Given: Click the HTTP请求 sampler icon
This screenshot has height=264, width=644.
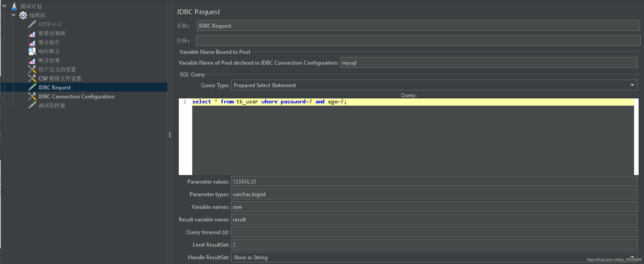Looking at the screenshot, I should click(32, 24).
